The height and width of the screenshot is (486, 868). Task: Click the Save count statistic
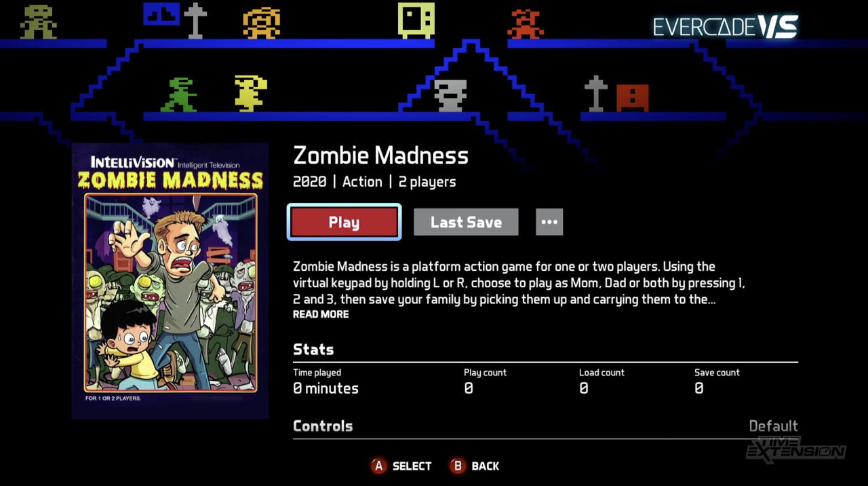pyautogui.click(x=717, y=382)
